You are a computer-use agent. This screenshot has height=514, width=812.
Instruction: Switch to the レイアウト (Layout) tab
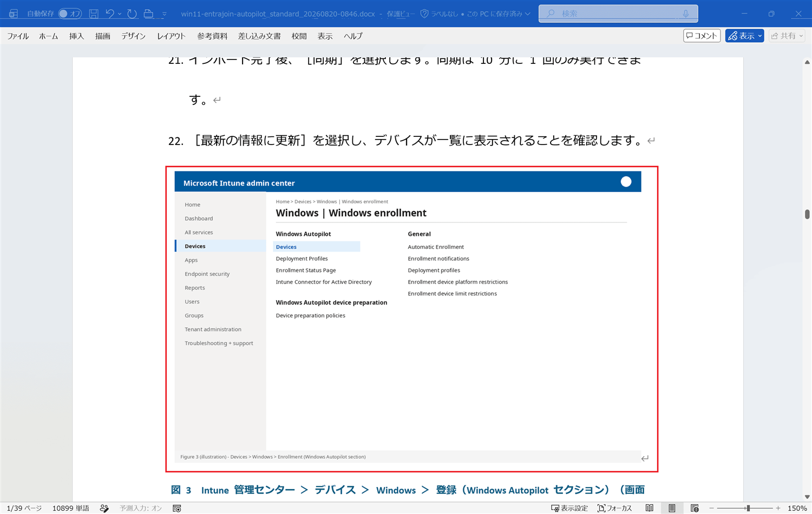tap(171, 36)
